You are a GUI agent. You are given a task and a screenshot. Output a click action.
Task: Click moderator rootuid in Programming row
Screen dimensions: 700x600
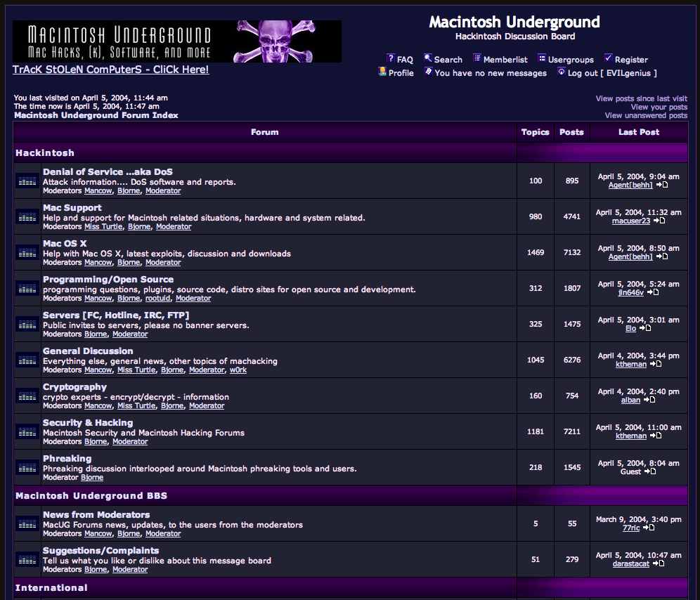(x=157, y=298)
